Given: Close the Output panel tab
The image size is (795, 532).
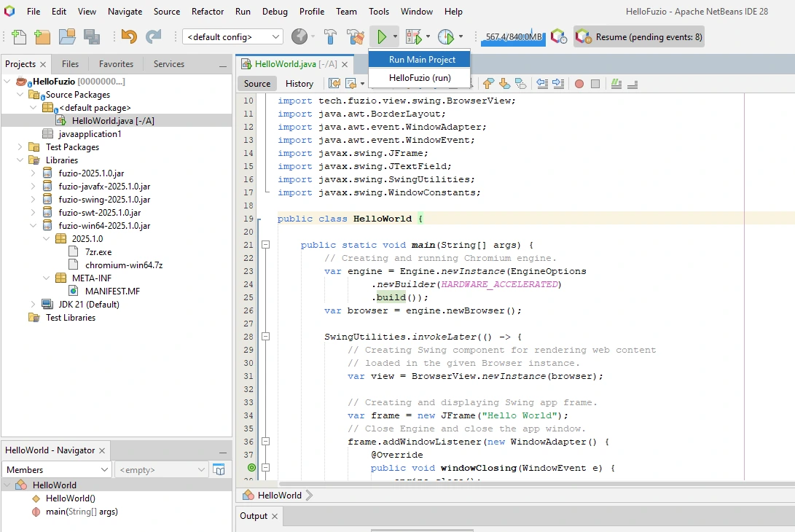Looking at the screenshot, I should click(275, 516).
